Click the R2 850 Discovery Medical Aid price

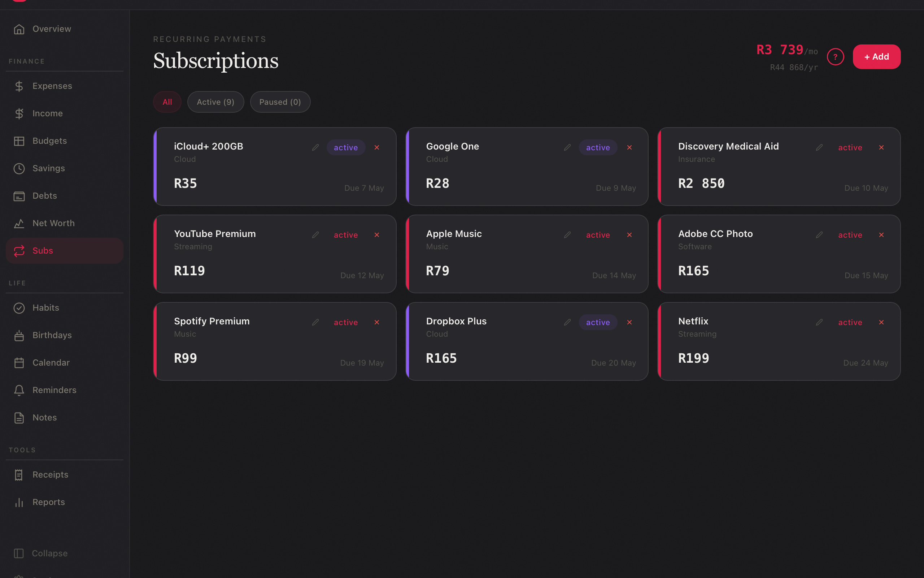pyautogui.click(x=701, y=184)
